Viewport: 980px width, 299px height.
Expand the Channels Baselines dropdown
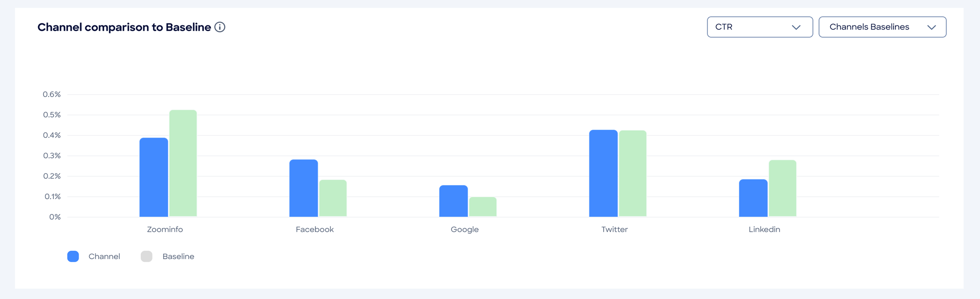point(882,27)
